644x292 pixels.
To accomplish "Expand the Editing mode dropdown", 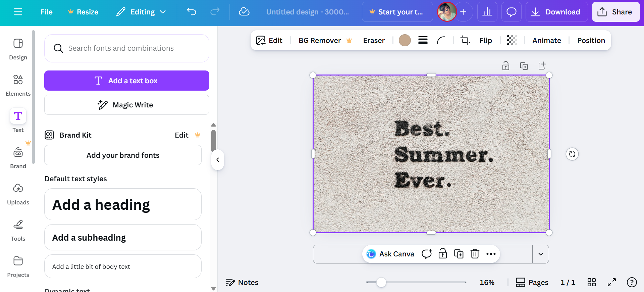I will tap(141, 12).
